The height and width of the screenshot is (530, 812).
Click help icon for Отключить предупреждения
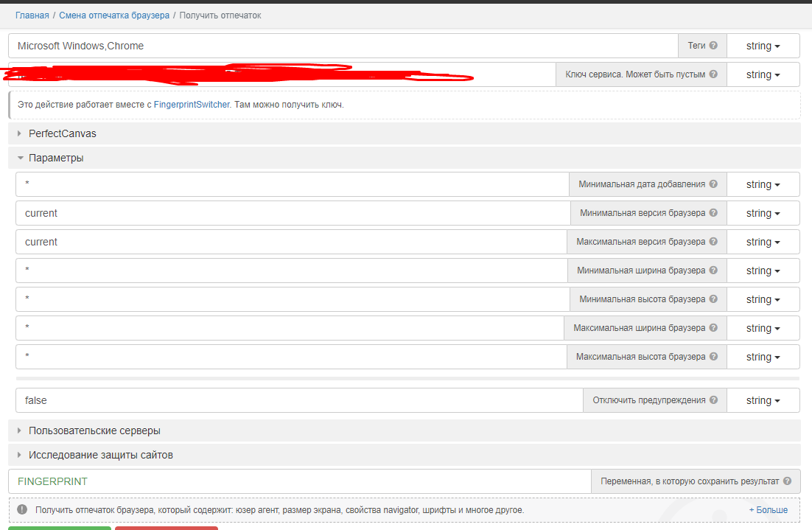pos(713,400)
